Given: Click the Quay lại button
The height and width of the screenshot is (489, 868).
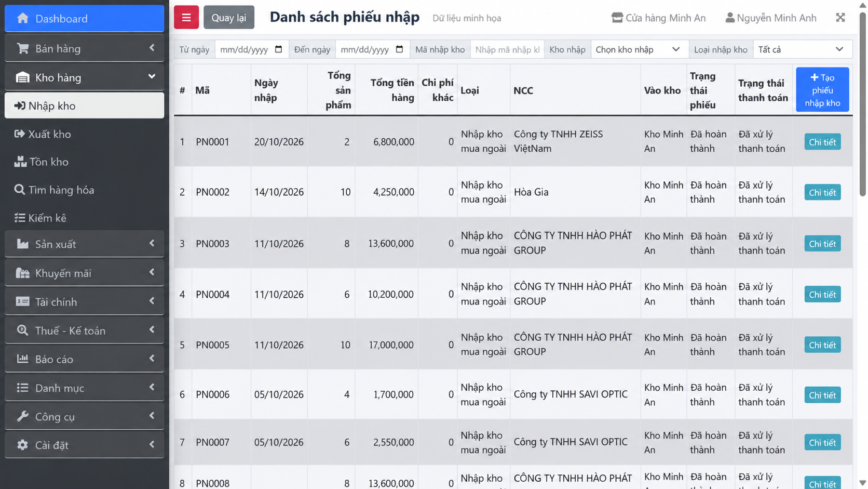Looking at the screenshot, I should tap(229, 18).
